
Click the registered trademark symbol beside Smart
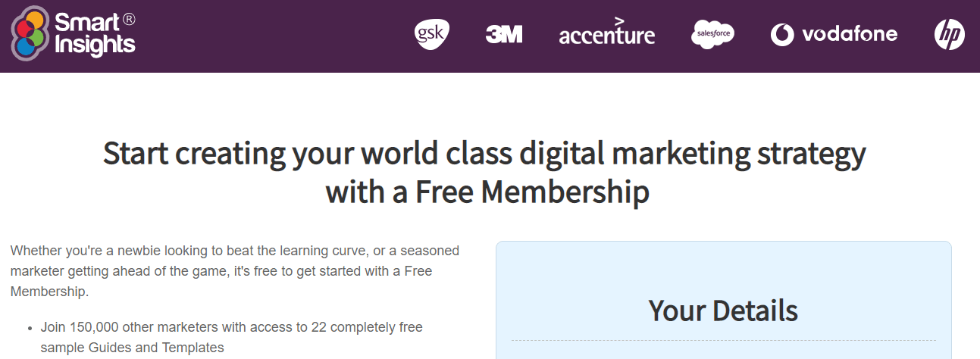click(128, 20)
